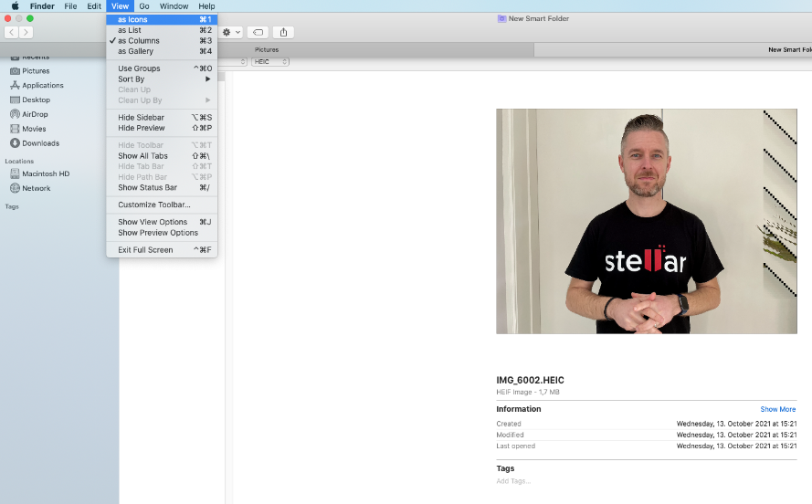This screenshot has width=812, height=504.
Task: Click the HEIF Image size text
Action: click(528, 393)
